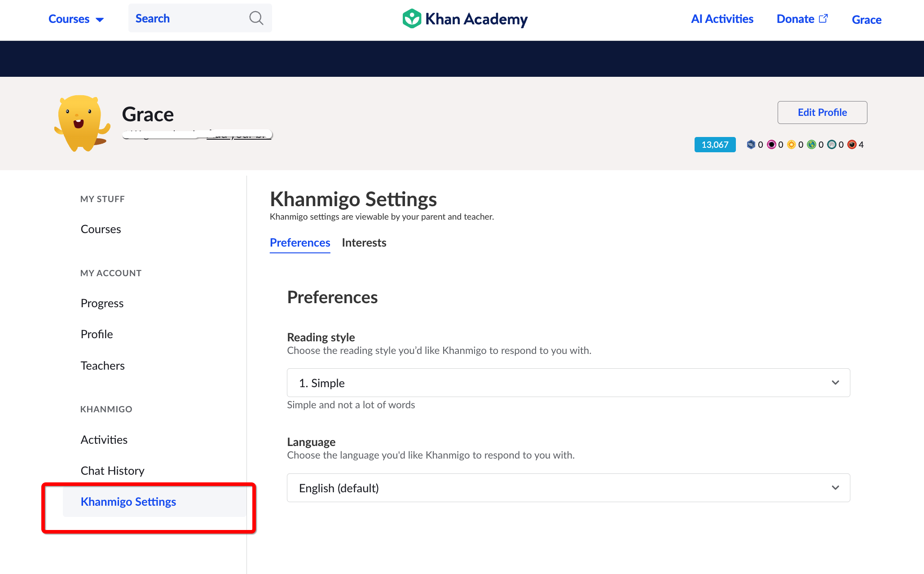Click the search magnifying glass icon

256,18
